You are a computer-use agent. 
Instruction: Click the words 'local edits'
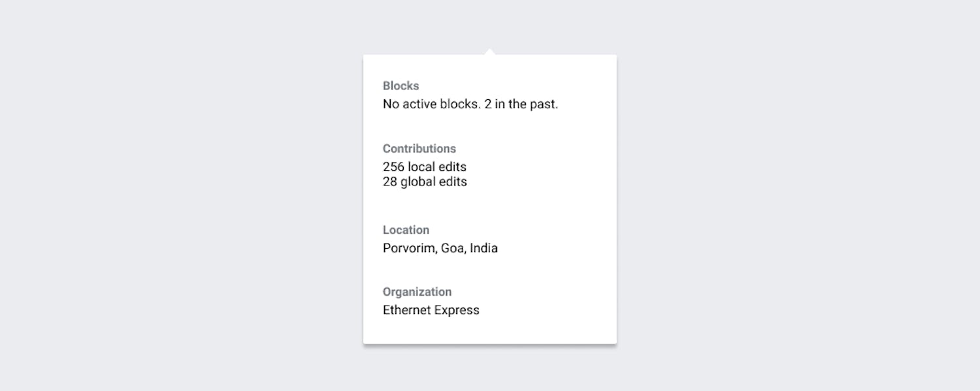tap(437, 167)
